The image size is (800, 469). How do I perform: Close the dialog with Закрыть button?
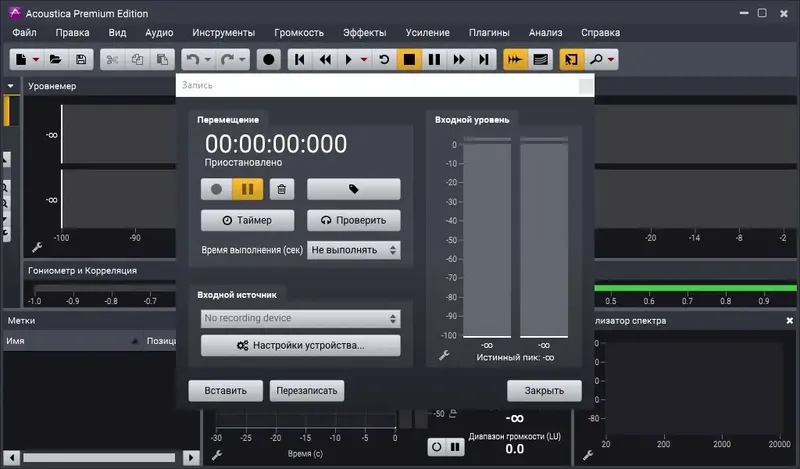point(544,391)
